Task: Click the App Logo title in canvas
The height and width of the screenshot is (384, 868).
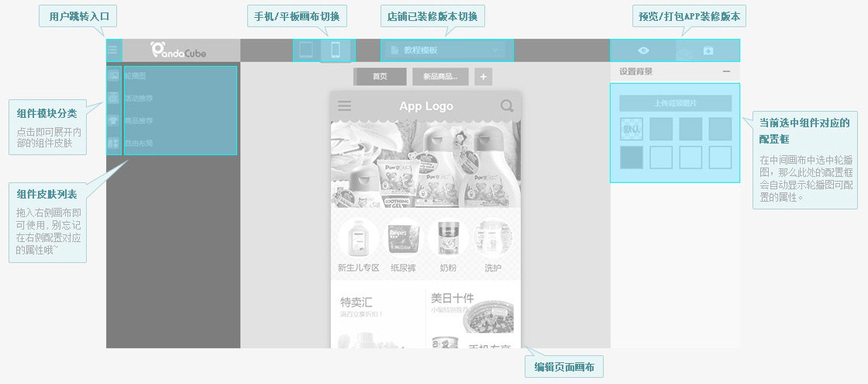Action: (426, 106)
